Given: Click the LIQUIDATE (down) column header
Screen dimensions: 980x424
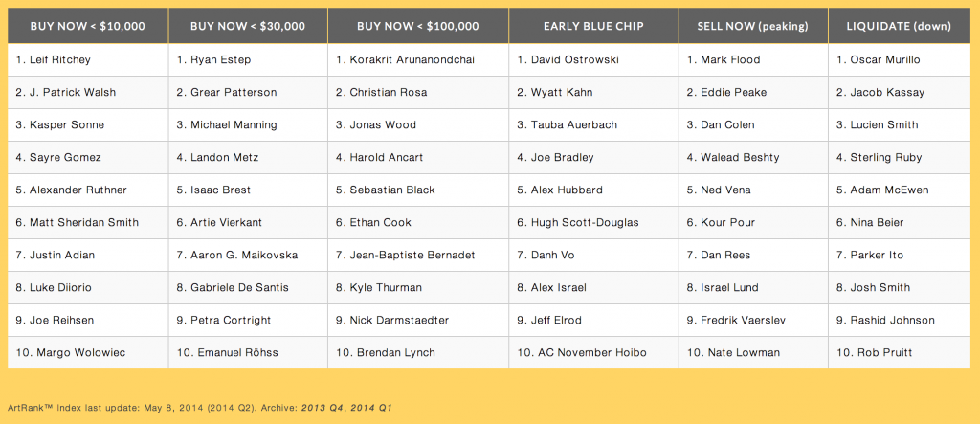Looking at the screenshot, I should (900, 26).
